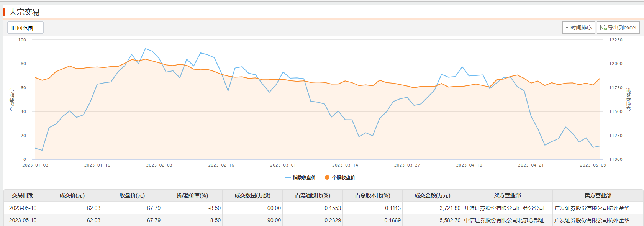The image size is (644, 226).
Task: Click the 成交金额(万元) column header
Action: coord(432,195)
